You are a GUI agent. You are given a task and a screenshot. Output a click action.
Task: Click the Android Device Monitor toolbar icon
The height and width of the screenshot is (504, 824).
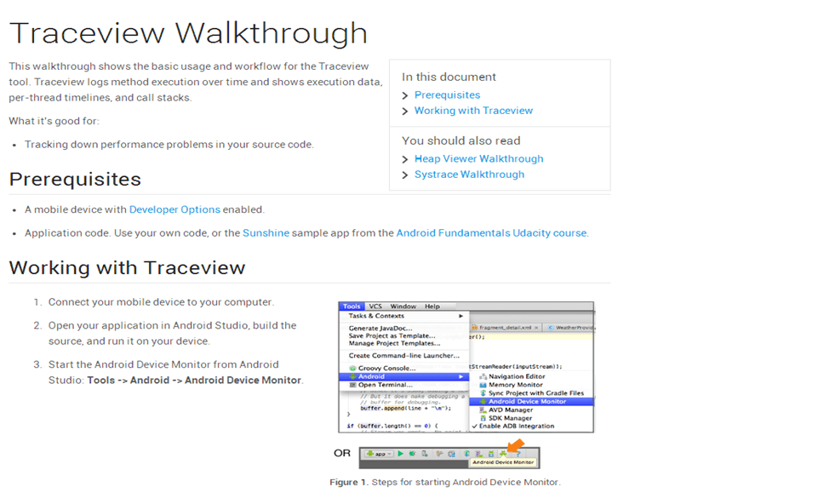click(503, 454)
